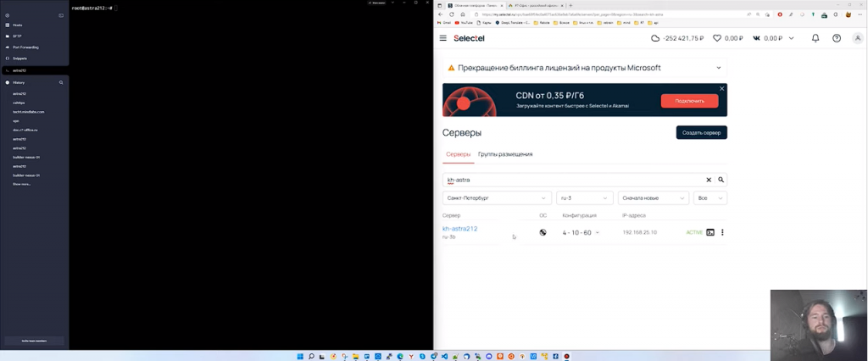868x361 pixels.
Task: Select the active astra212 session tab
Action: point(34,70)
